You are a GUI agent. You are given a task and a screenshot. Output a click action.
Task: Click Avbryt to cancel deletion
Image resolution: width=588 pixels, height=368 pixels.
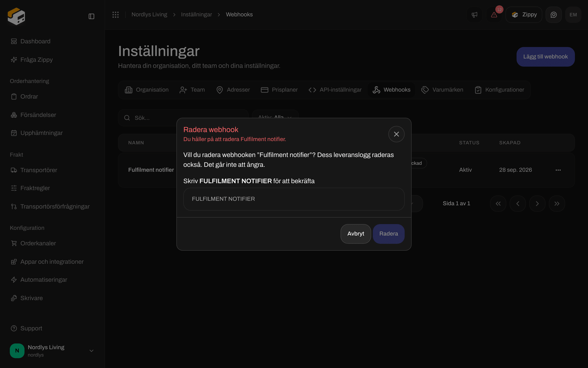356,234
